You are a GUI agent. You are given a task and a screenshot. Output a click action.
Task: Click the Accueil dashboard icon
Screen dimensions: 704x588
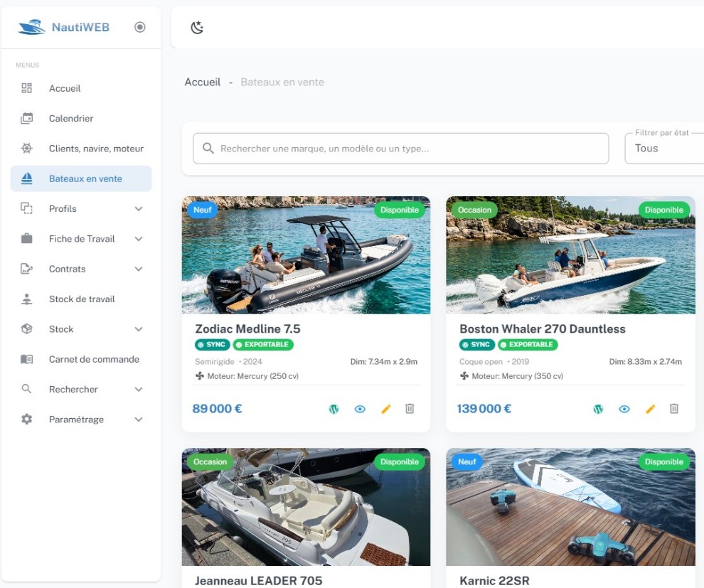pos(27,88)
